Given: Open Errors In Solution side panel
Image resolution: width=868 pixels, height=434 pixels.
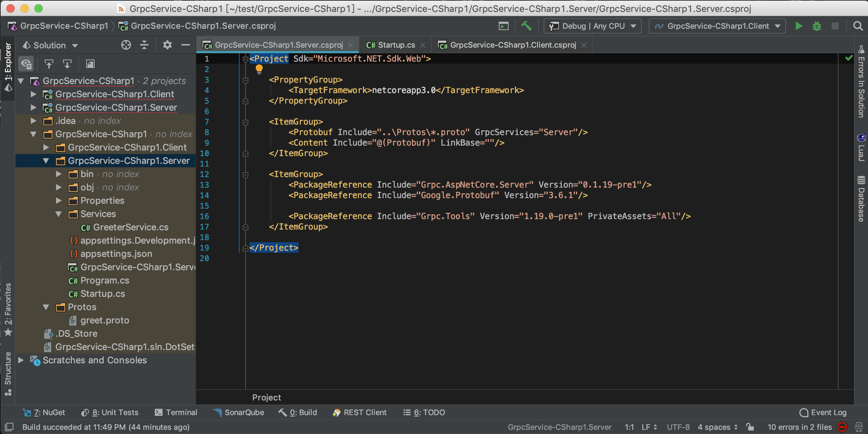Looking at the screenshot, I should (861, 82).
